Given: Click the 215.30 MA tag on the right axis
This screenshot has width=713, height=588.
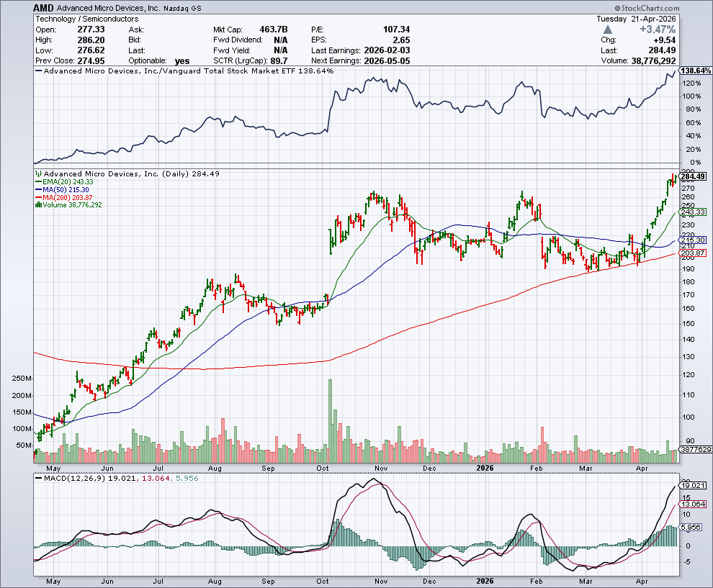Looking at the screenshot, I should [693, 240].
